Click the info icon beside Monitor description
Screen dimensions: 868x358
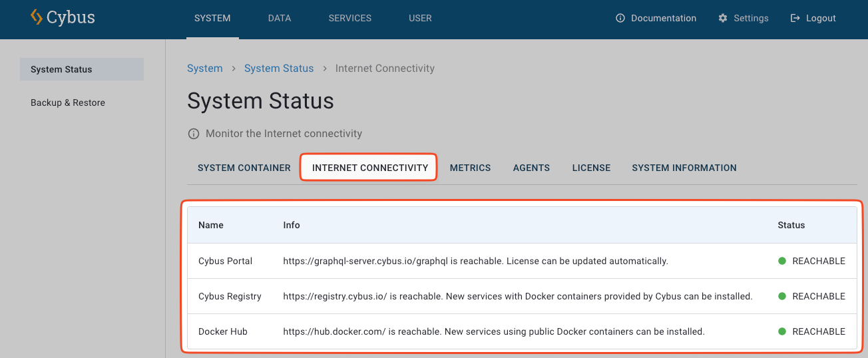click(194, 134)
